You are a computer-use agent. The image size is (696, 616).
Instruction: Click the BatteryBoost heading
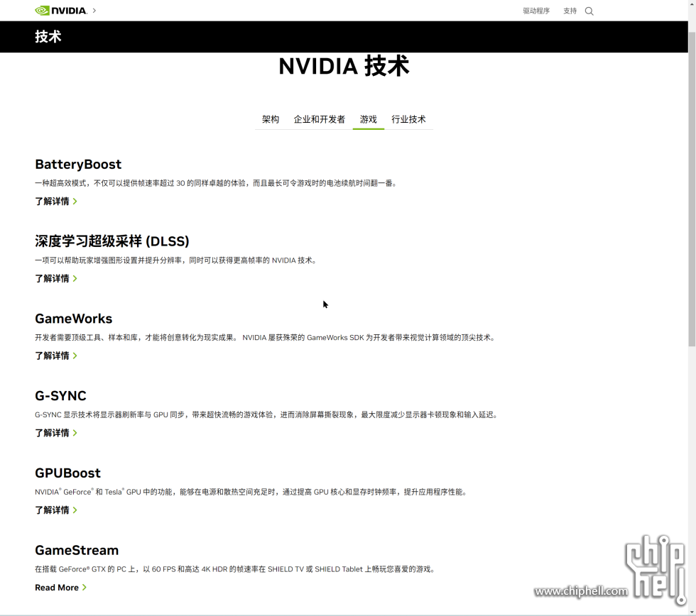[x=78, y=165]
